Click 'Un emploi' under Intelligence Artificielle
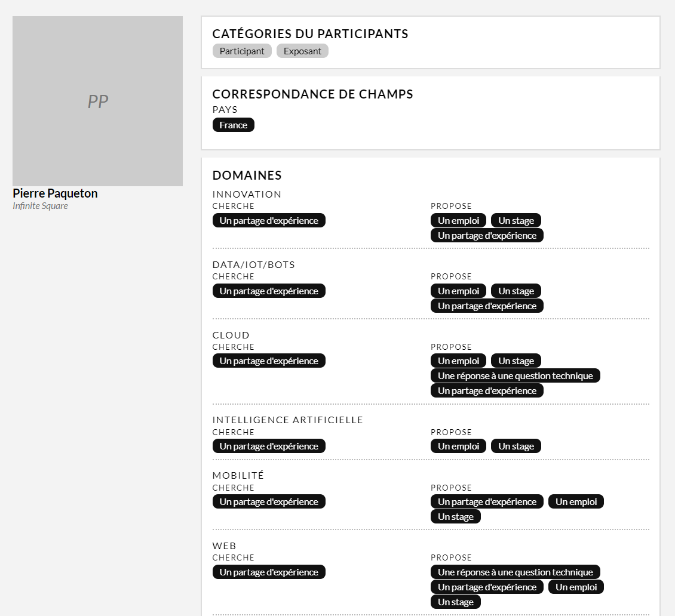Screen dimensions: 675x616 pos(458,446)
